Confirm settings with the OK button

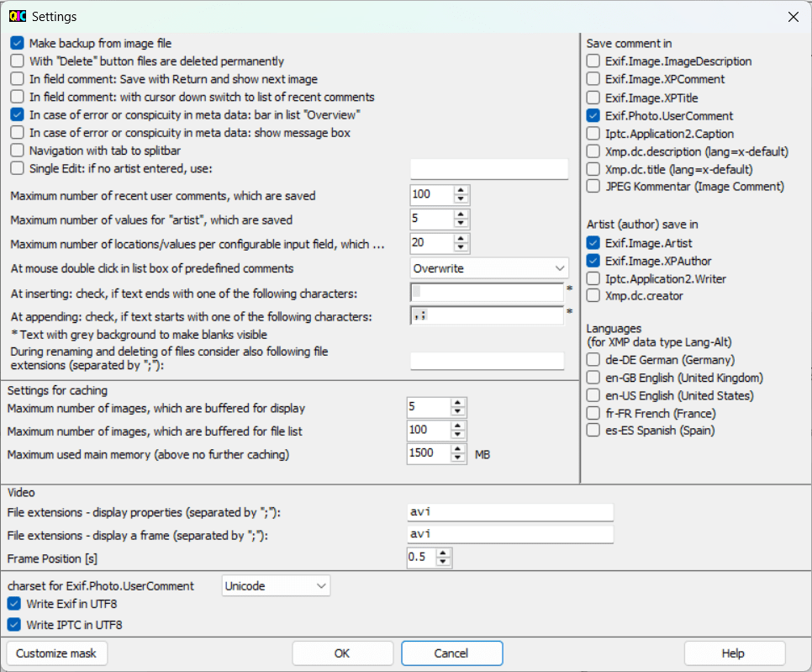point(342,653)
